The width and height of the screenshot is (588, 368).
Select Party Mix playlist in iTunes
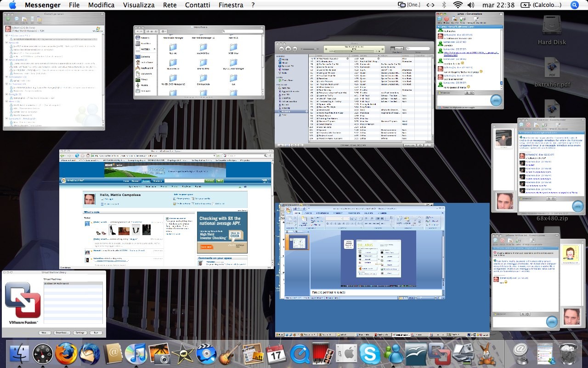[284, 88]
